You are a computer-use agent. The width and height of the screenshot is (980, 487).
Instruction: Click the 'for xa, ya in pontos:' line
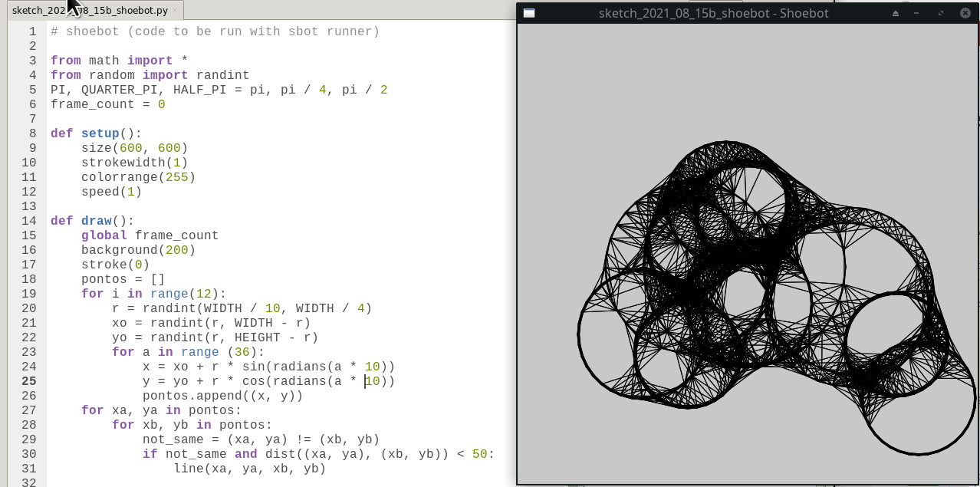click(161, 410)
